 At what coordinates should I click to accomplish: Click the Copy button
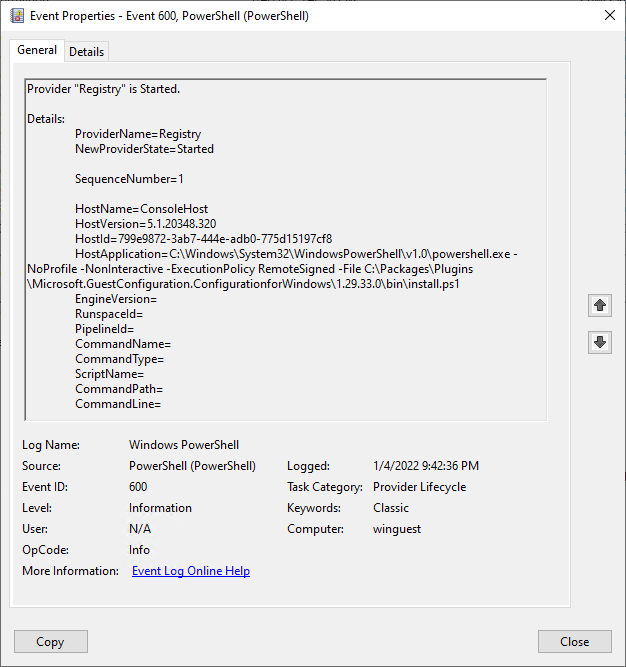pyautogui.click(x=51, y=641)
